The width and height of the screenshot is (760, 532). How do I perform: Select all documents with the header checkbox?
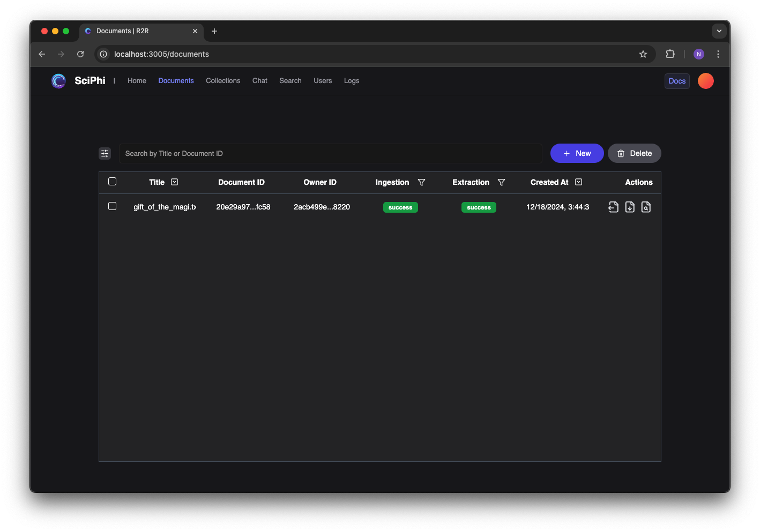(112, 182)
